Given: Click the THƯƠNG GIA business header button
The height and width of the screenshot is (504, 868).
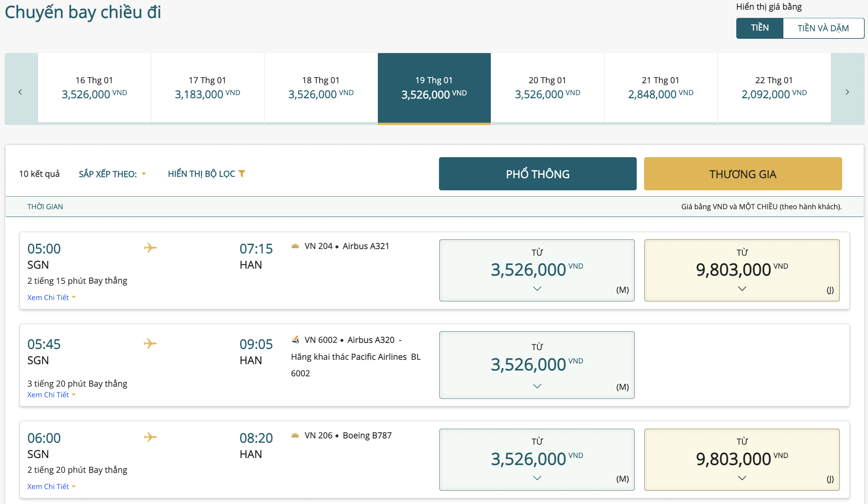Looking at the screenshot, I should 743,174.
